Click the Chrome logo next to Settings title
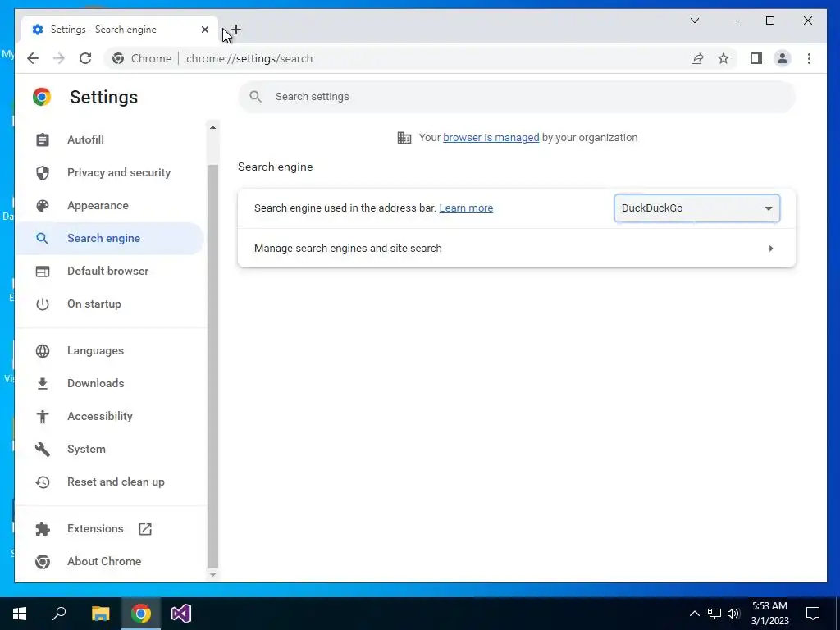This screenshot has width=840, height=630. (42, 97)
